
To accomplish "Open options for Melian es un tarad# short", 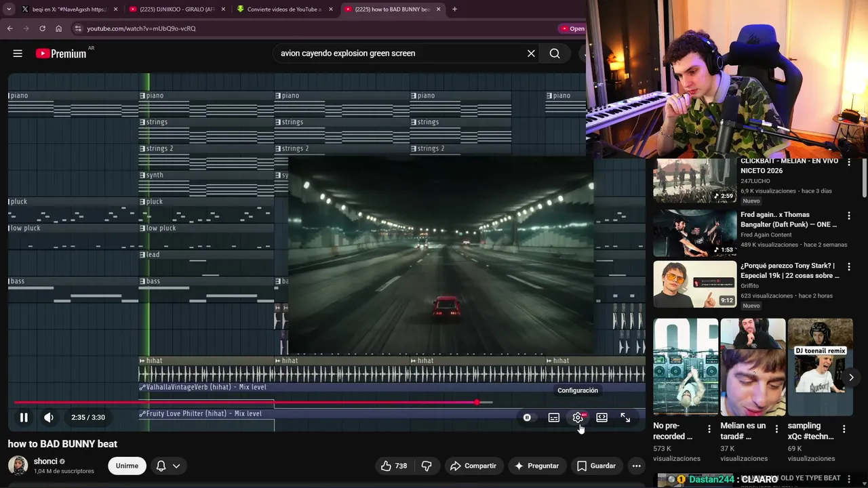I will coord(776,429).
